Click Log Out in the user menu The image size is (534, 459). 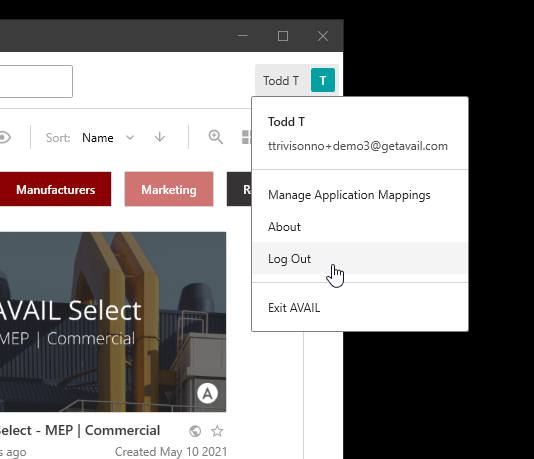(360, 259)
